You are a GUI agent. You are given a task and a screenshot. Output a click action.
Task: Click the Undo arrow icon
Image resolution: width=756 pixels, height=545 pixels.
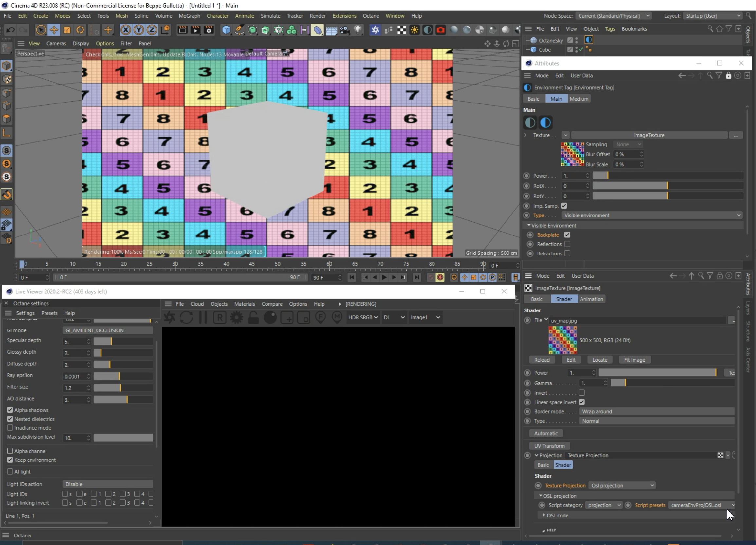[10, 30]
